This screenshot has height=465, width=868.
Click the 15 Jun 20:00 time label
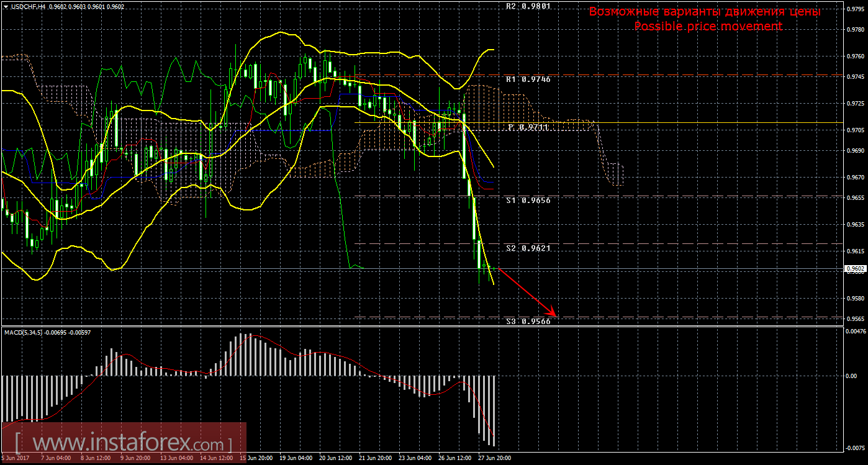coord(255,458)
